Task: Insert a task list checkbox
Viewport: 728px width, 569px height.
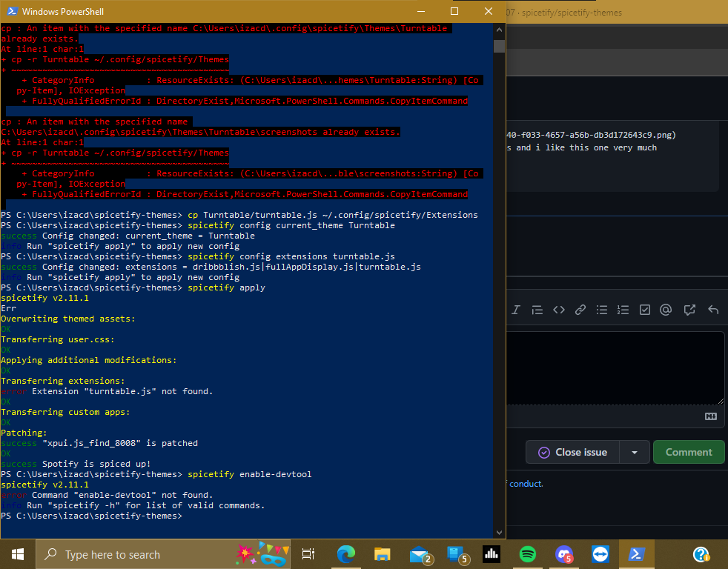Action: click(644, 310)
